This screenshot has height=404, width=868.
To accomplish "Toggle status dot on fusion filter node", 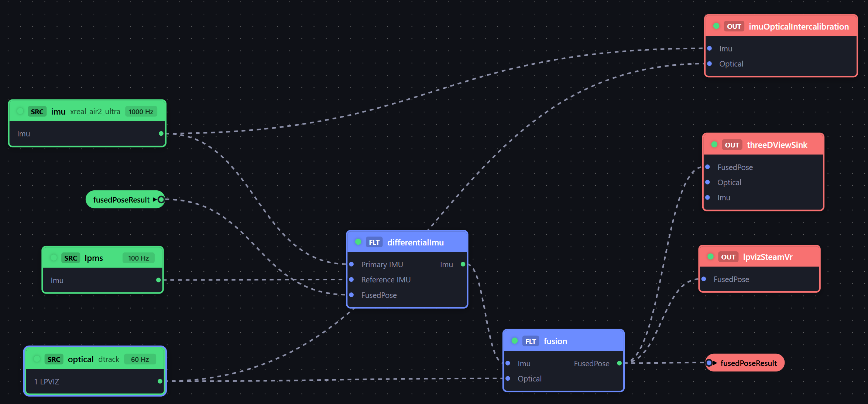I will tap(515, 341).
